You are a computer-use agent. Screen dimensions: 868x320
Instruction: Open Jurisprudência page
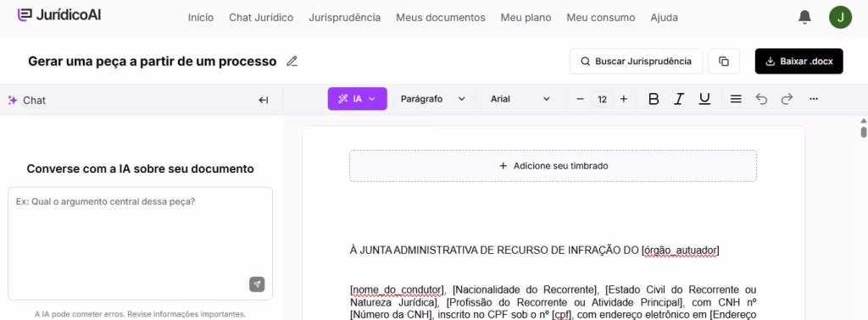(344, 18)
